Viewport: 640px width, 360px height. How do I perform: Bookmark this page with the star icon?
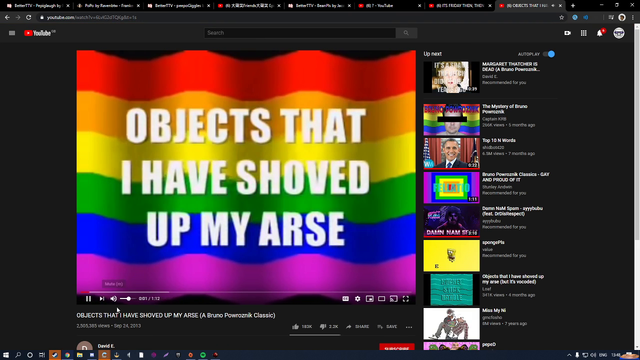coord(561,18)
